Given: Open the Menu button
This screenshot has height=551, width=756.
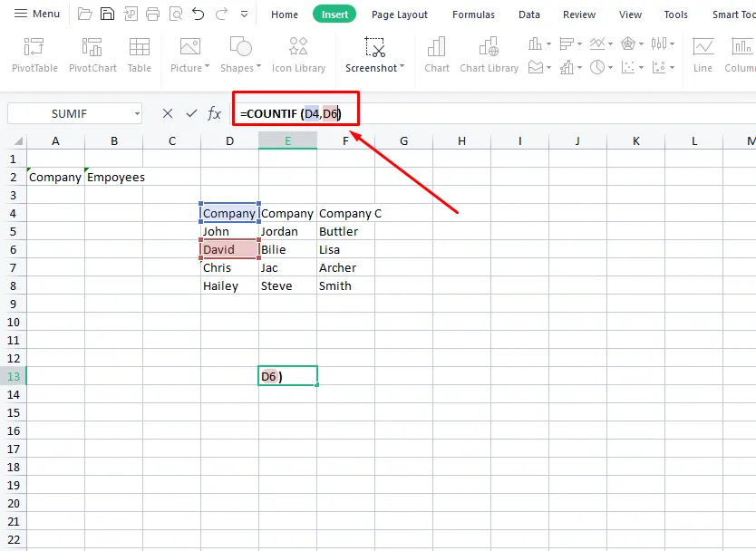Looking at the screenshot, I should pyautogui.click(x=36, y=14).
